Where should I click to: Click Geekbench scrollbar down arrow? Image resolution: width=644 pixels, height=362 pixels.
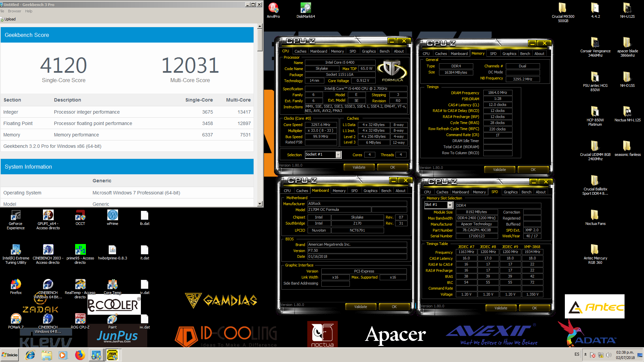[260, 204]
